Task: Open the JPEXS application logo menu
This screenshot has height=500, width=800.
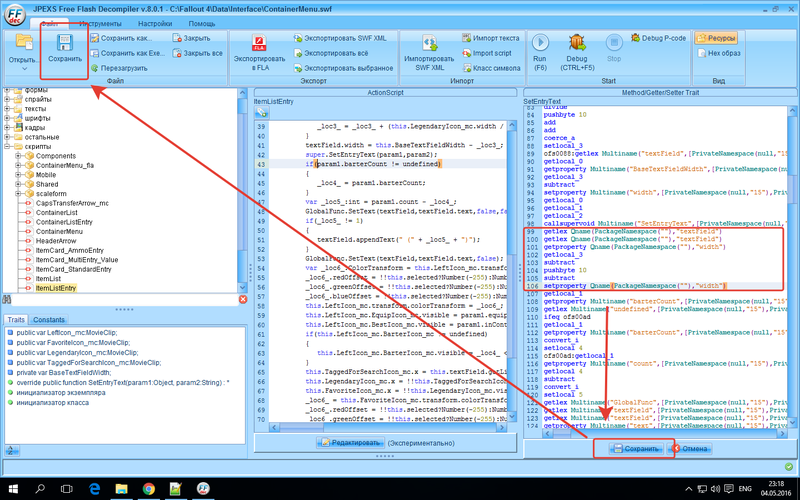Action: [x=15, y=15]
